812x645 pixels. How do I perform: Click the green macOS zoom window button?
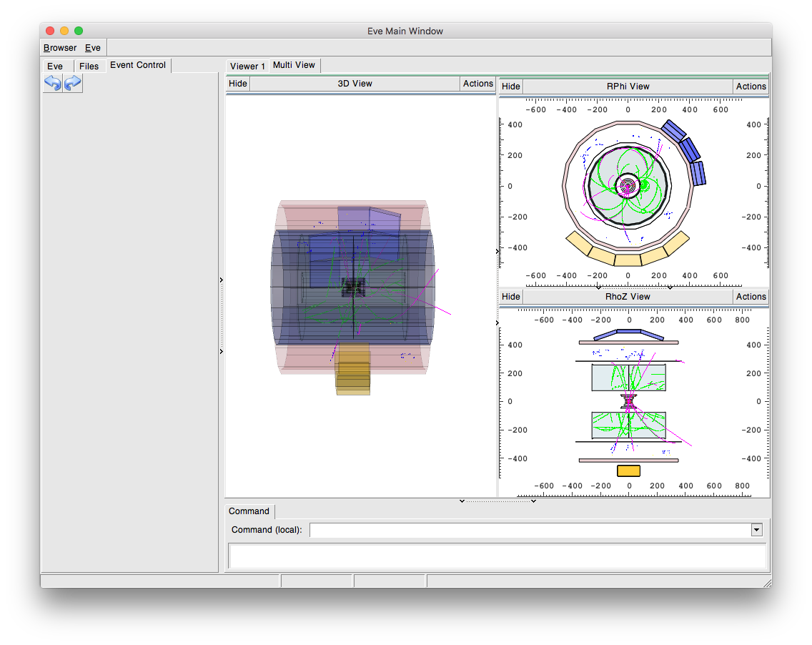[x=79, y=31]
